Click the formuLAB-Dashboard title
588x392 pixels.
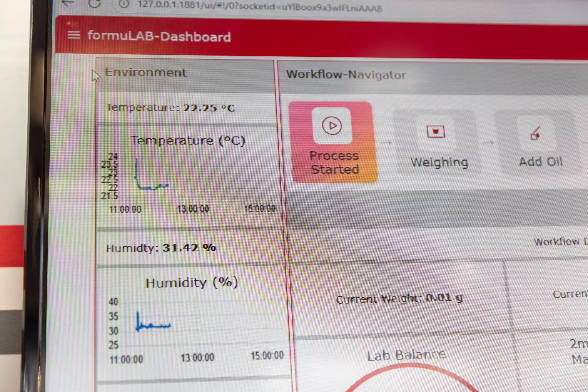click(159, 36)
